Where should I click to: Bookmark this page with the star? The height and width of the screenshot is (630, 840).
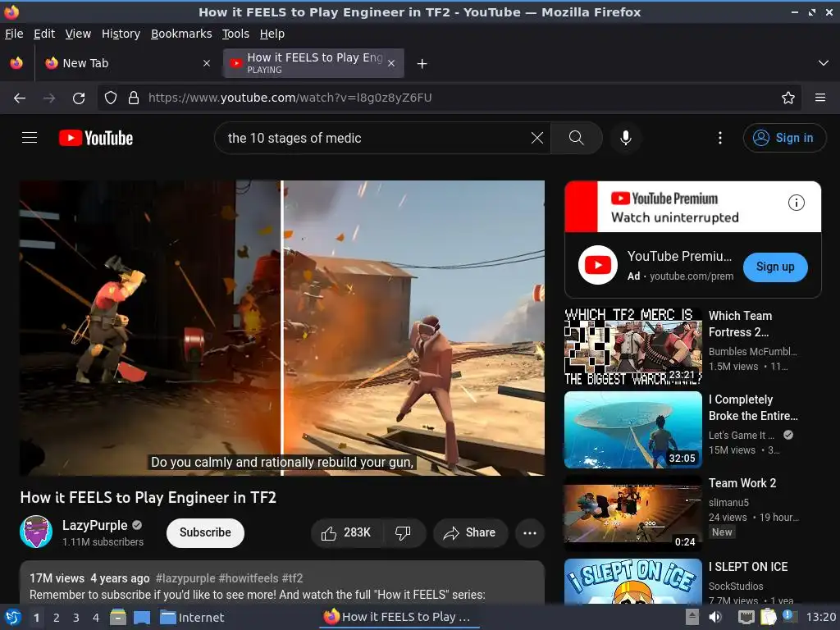pyautogui.click(x=787, y=98)
